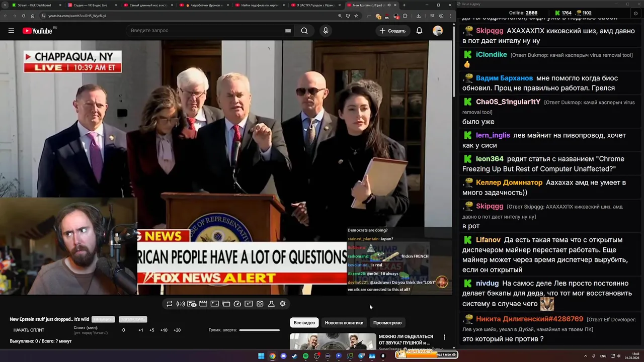Screen dimensions: 644x362
Task: Open browser downloads icon
Action: tap(419, 16)
